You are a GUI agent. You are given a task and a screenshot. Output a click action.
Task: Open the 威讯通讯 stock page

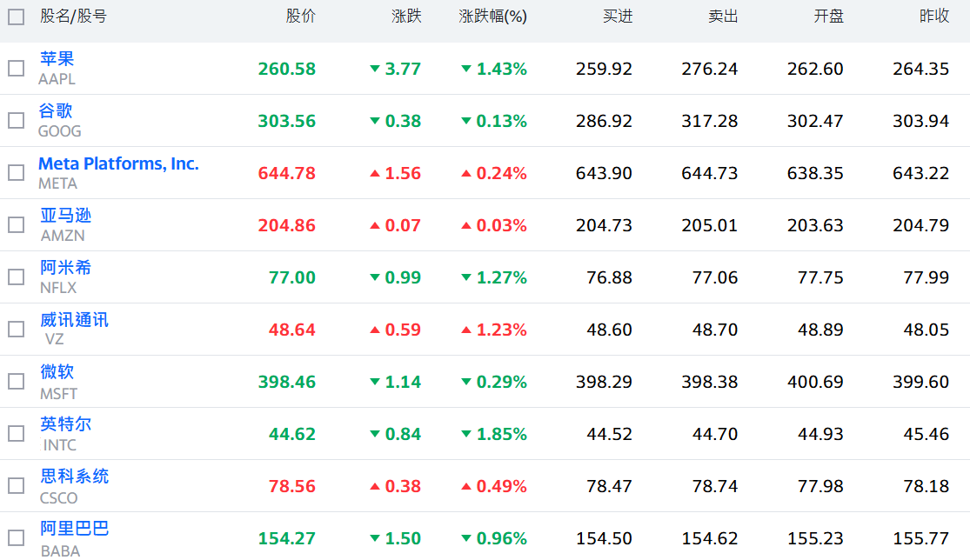(74, 319)
